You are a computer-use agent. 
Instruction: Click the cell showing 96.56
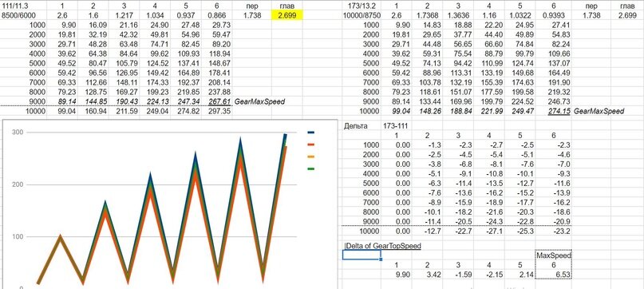pyautogui.click(x=93, y=73)
